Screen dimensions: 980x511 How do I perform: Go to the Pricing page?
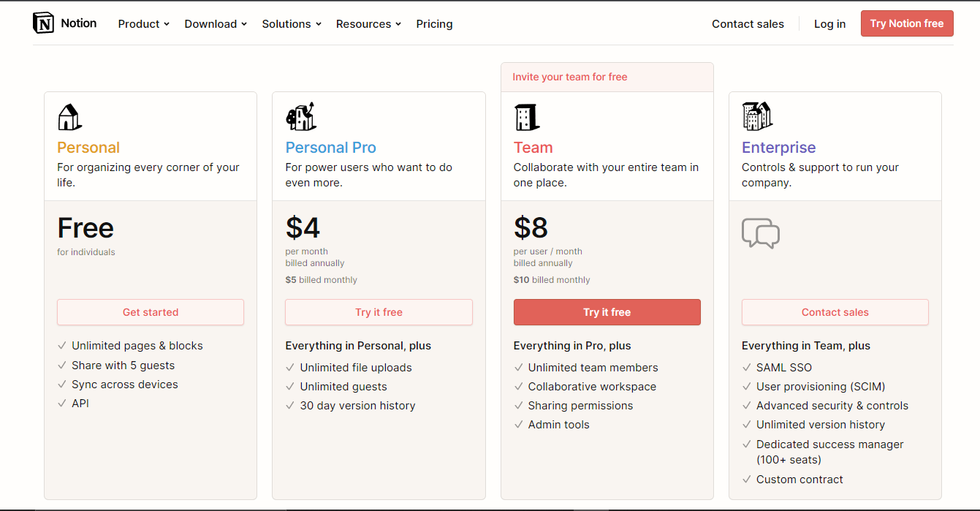click(x=434, y=24)
